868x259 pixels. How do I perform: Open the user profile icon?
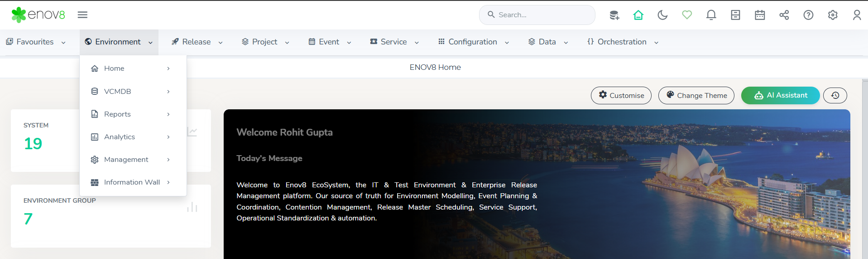point(857,15)
